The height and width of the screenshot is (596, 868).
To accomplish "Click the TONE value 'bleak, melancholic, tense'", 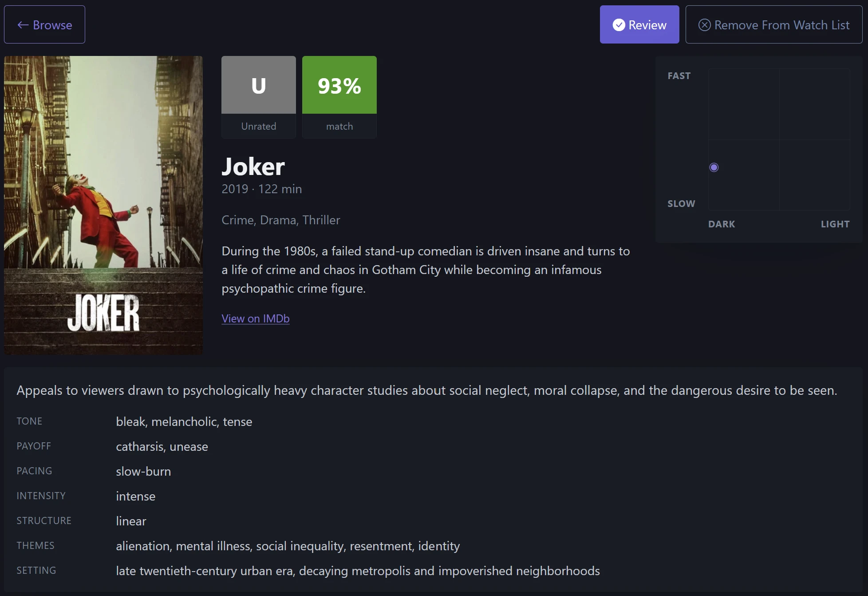I will click(x=184, y=421).
